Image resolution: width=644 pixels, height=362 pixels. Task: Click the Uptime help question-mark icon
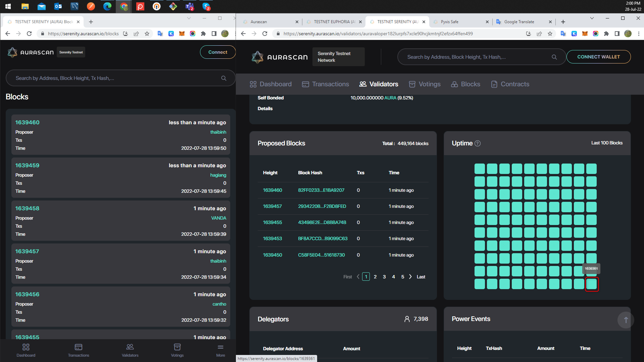coord(477,143)
